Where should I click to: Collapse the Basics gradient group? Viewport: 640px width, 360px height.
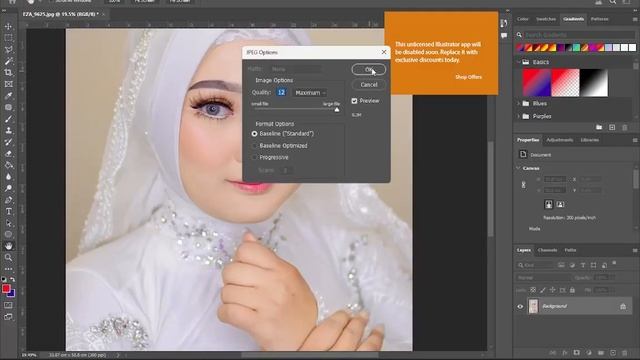click(519, 62)
